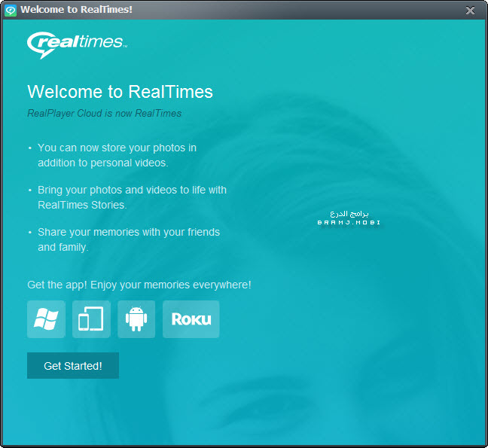This screenshot has height=448, width=488.
Task: Select the 'RealPlayer Cloud is now RealTimes' subtitle
Action: [104, 113]
